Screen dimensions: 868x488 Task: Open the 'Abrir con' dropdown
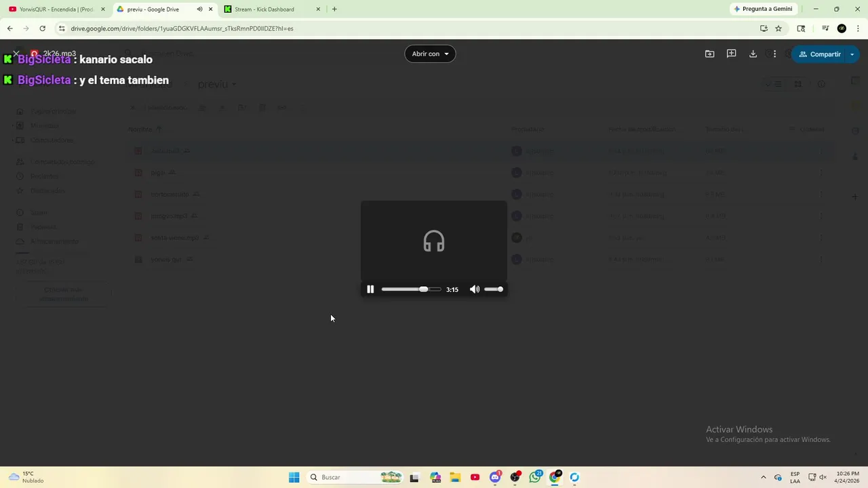(x=430, y=54)
